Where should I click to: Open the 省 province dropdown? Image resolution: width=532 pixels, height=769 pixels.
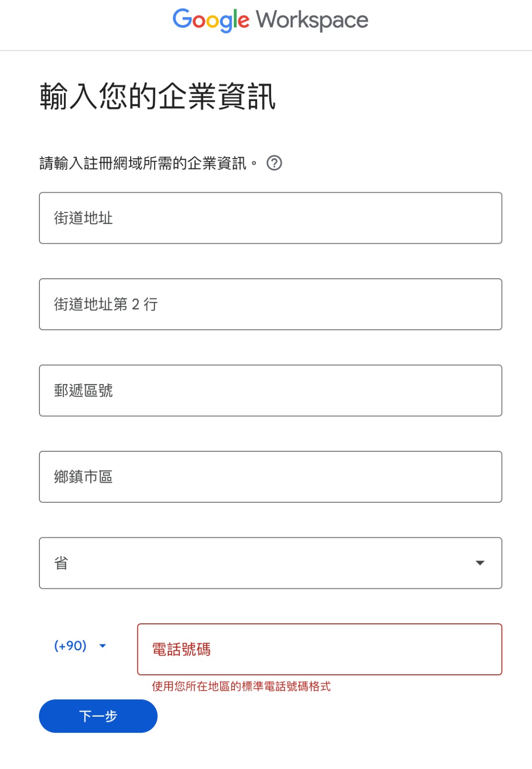[x=271, y=563]
